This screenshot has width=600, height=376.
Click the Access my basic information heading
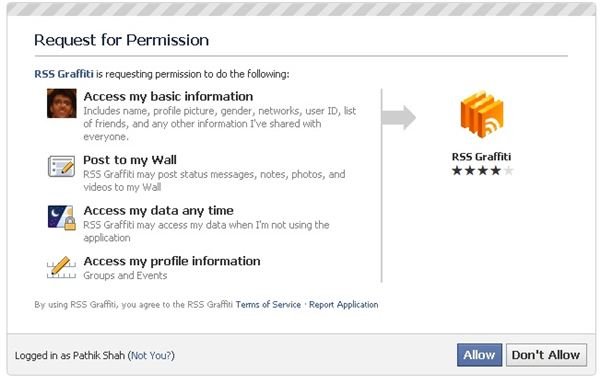[168, 96]
